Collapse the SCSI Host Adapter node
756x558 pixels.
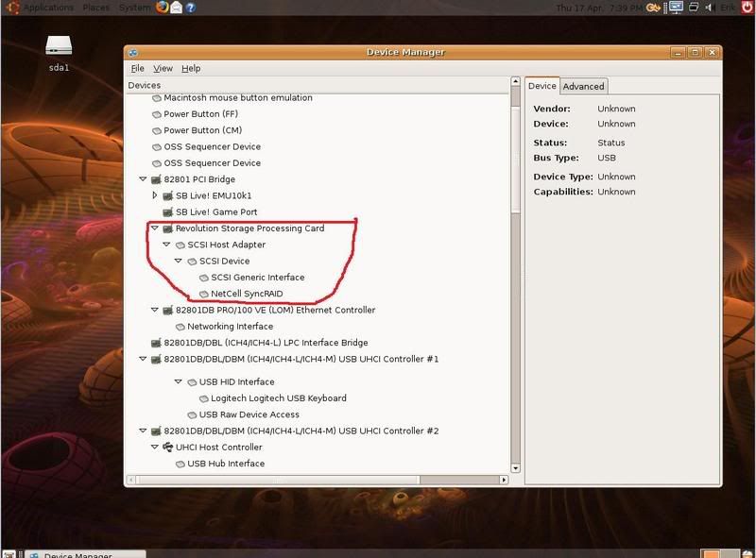(166, 245)
